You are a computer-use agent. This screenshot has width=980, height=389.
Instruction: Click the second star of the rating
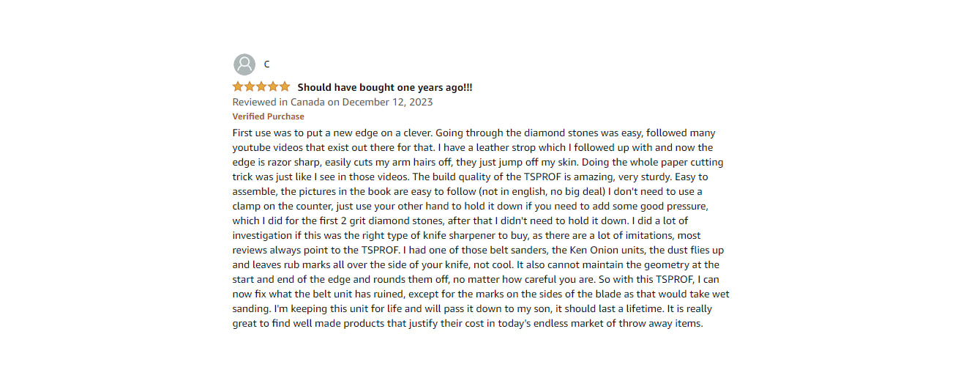(250, 87)
